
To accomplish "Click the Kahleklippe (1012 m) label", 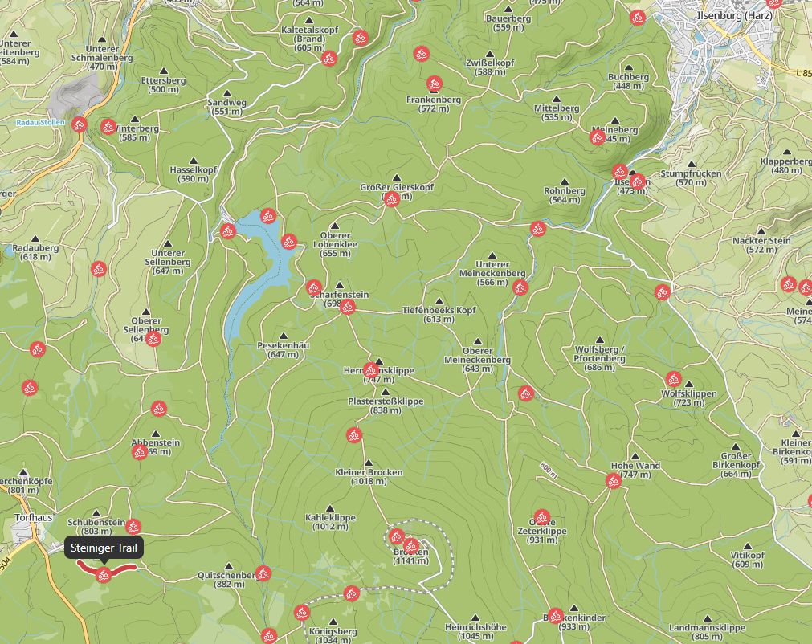I will (x=330, y=522).
